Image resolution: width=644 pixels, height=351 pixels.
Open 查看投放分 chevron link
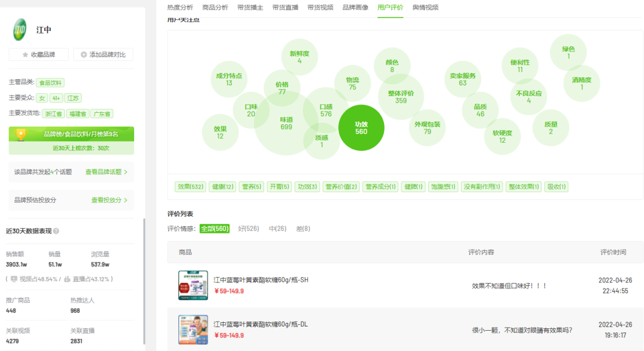(109, 200)
